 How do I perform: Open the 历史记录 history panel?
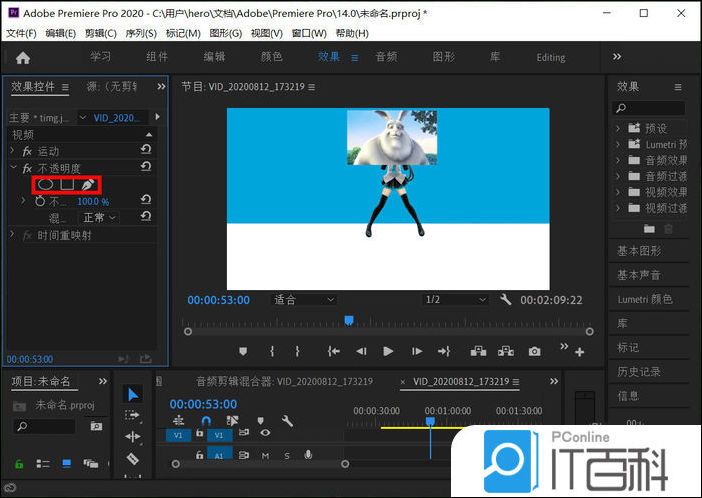click(x=638, y=371)
